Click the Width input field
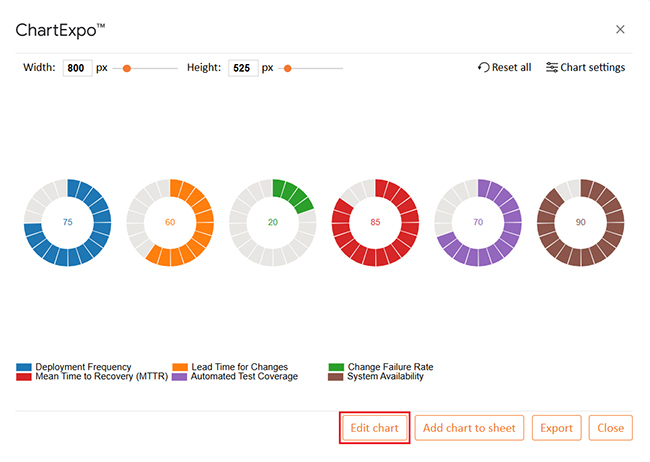Image resolution: width=650 pixels, height=462 pixels. click(x=76, y=68)
